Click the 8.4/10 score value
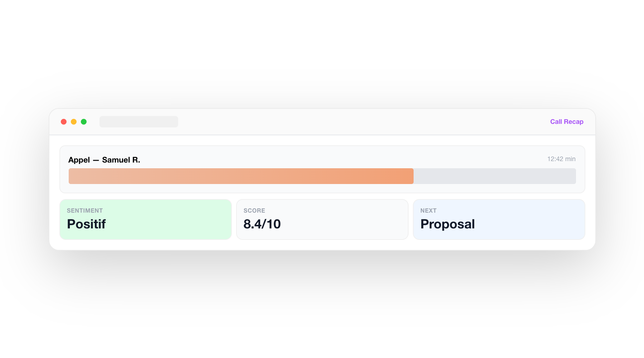Image resolution: width=644 pixels, height=358 pixels. (262, 224)
